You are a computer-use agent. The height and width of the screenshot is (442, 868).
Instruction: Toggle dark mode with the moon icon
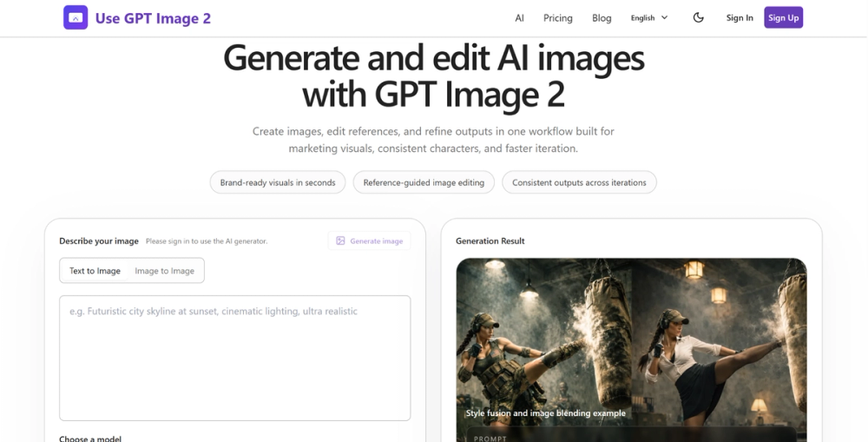[x=699, y=17]
